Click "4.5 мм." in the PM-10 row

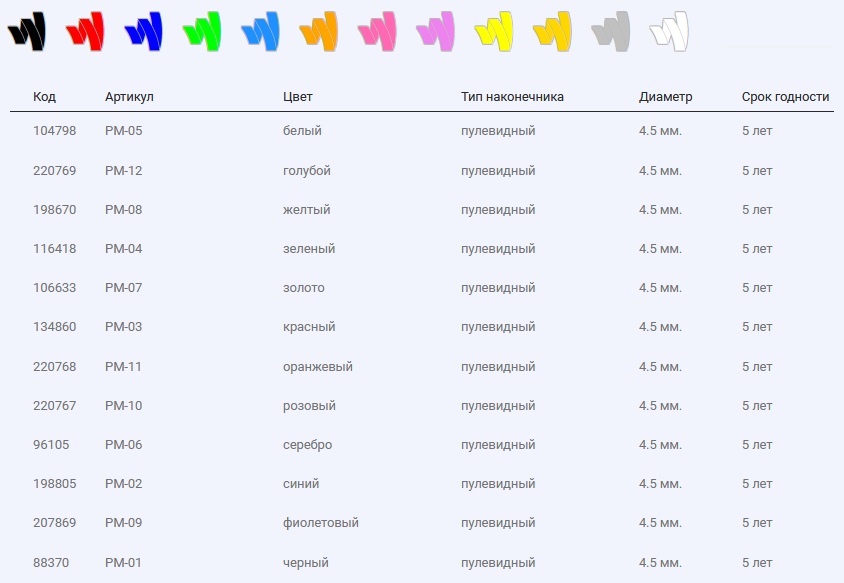coord(660,405)
